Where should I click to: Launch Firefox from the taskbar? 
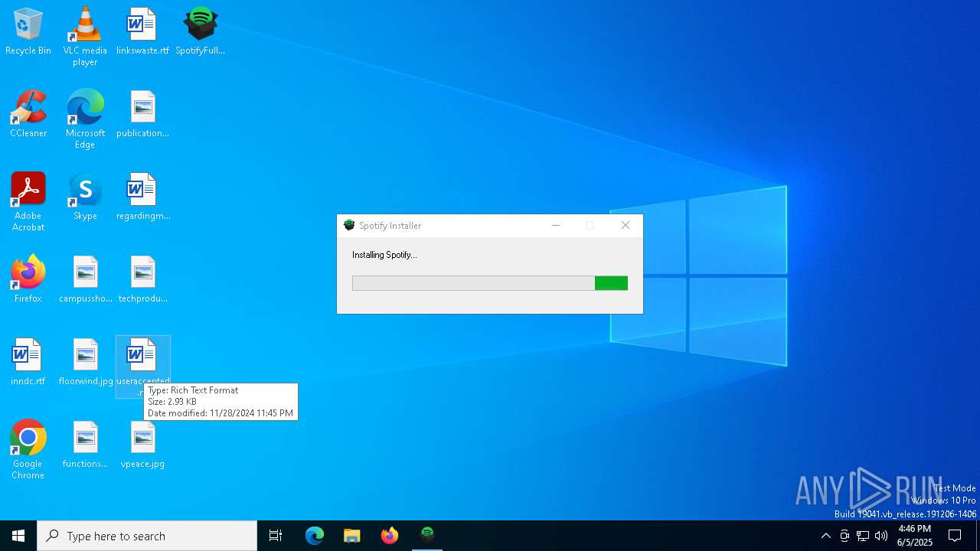pos(390,536)
